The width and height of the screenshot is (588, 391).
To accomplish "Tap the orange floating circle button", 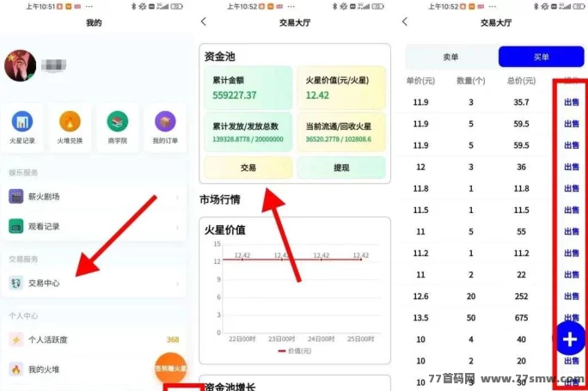I will [x=170, y=368].
